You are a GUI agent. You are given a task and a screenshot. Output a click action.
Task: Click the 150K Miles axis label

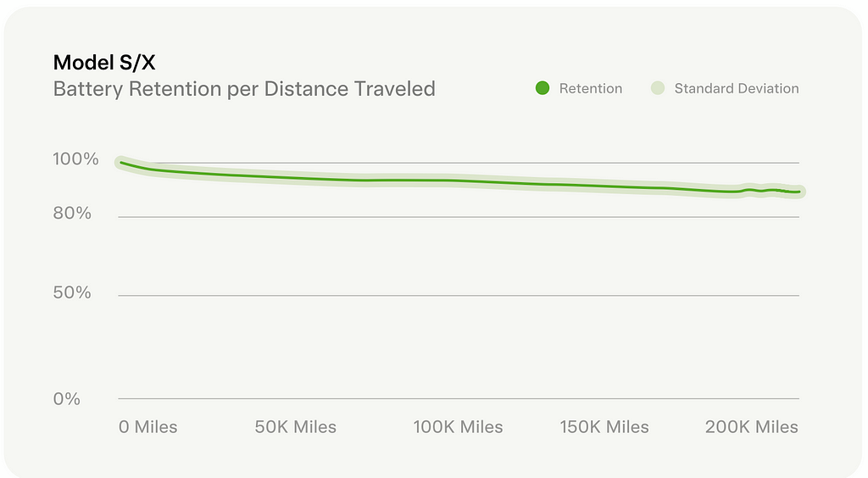(x=604, y=427)
